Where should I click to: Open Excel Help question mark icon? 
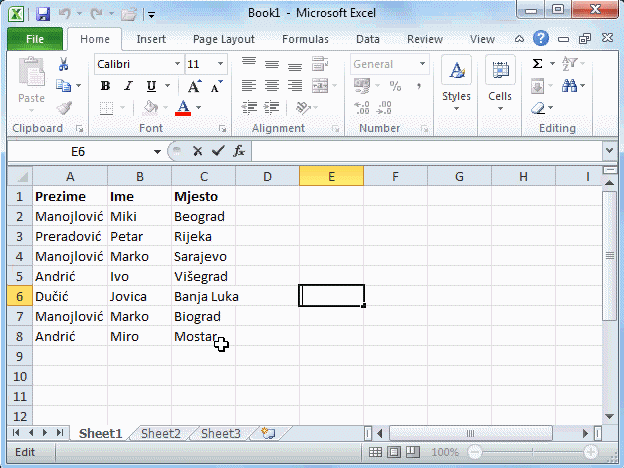[541, 39]
